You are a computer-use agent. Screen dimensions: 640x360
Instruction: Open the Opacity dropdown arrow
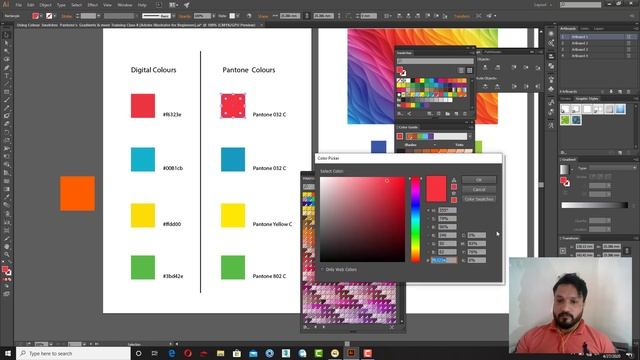(214, 16)
